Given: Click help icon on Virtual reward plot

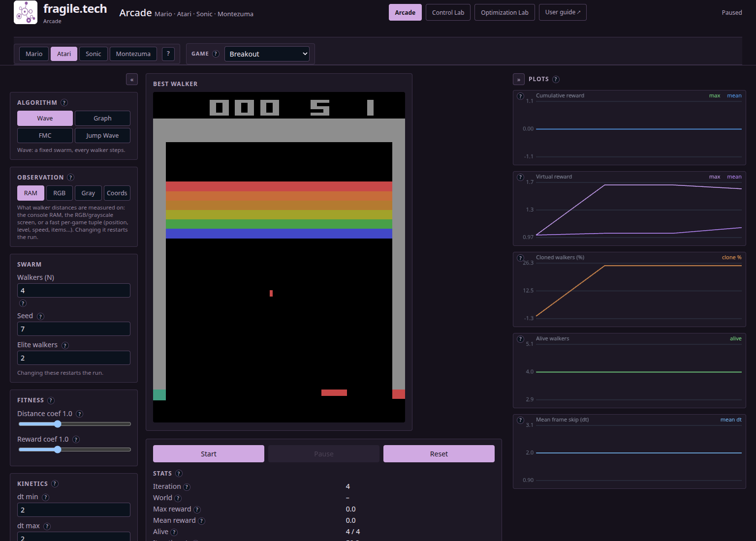Looking at the screenshot, I should (520, 177).
